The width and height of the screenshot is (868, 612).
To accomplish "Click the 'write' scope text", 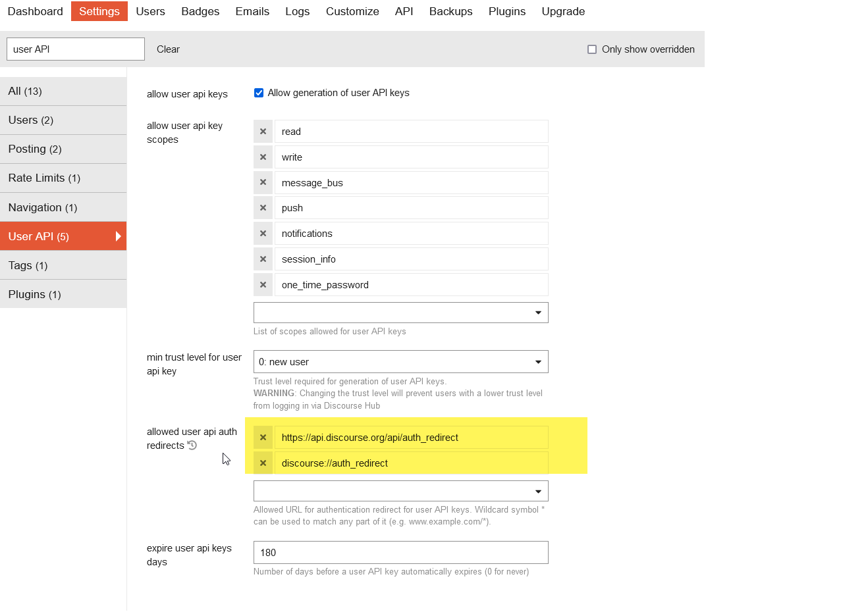I will (292, 157).
